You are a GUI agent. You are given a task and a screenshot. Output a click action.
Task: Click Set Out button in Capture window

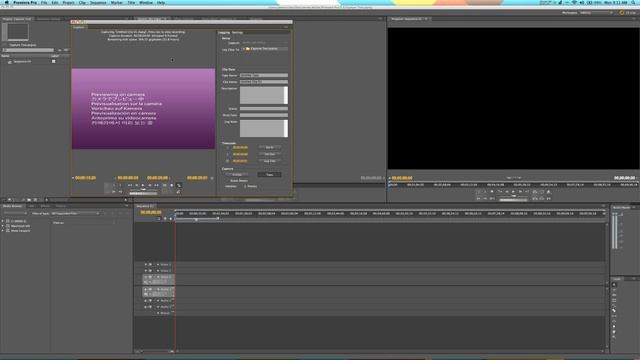pos(269,154)
